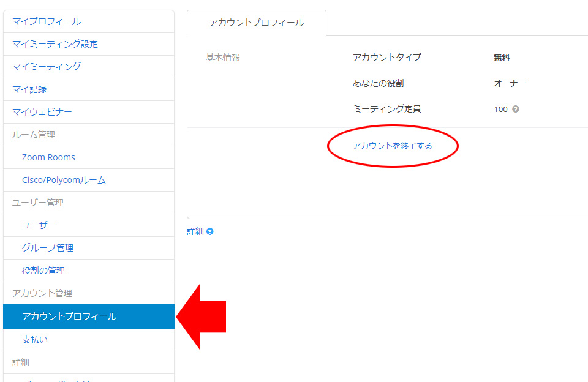This screenshot has width=588, height=382.
Task: Expand アカウント管理 section header
Action: (x=42, y=293)
